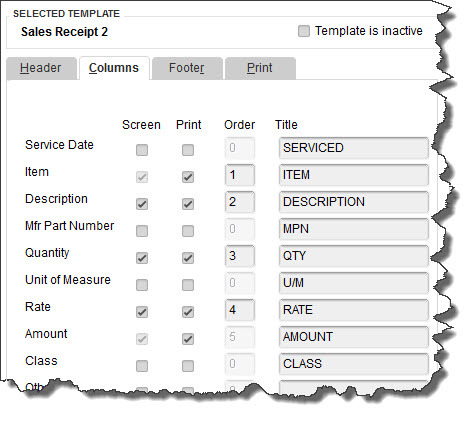476x423 pixels.
Task: Uncheck Amount Print checkbox
Action: click(x=188, y=339)
